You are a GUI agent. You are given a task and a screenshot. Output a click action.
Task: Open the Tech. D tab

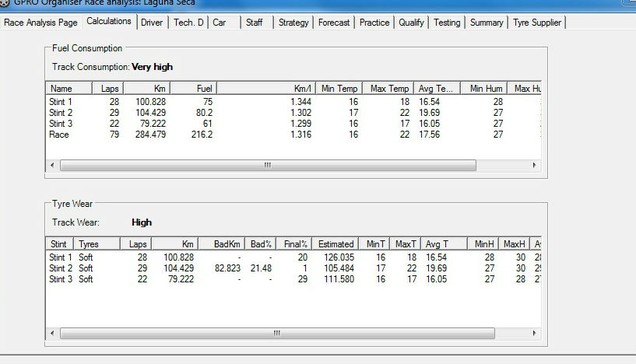tap(188, 23)
